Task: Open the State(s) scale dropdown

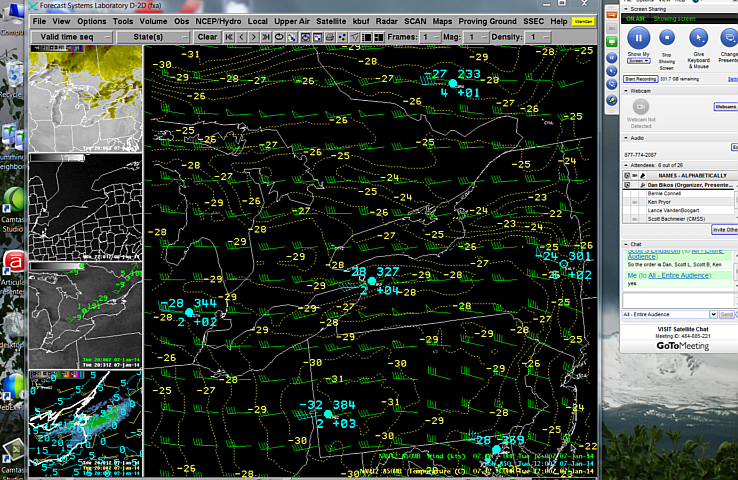Action: click(x=153, y=37)
